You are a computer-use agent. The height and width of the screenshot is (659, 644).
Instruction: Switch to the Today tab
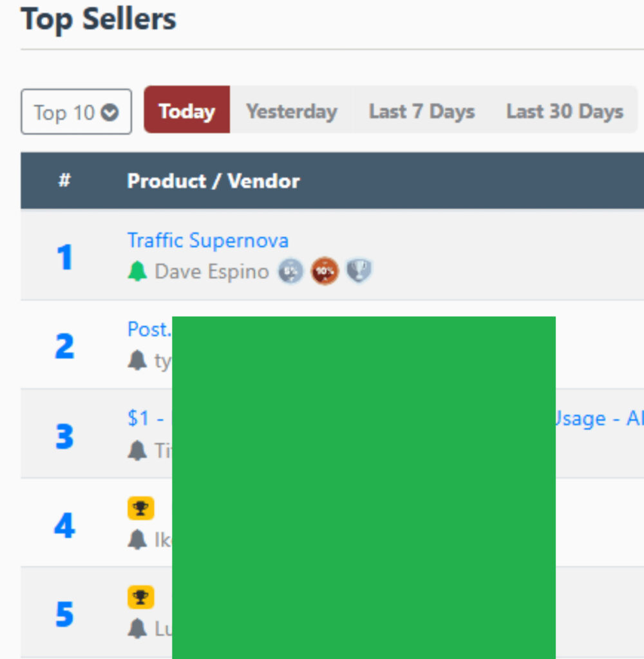[187, 111]
